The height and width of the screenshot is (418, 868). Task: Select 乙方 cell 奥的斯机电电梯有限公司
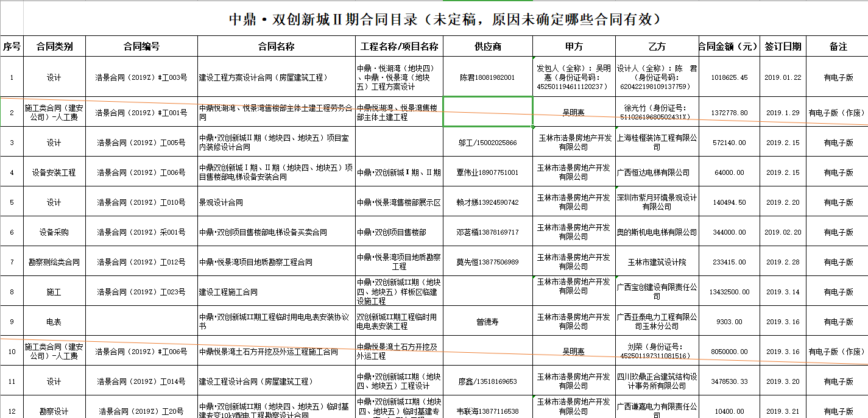657,232
